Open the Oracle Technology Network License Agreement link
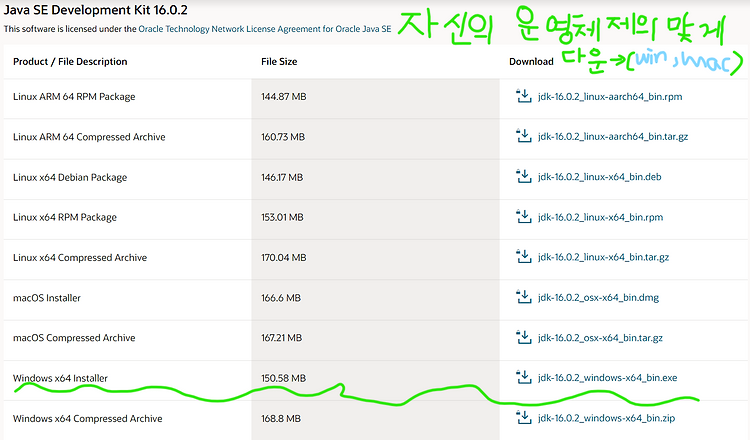750x440 pixels. tap(265, 29)
